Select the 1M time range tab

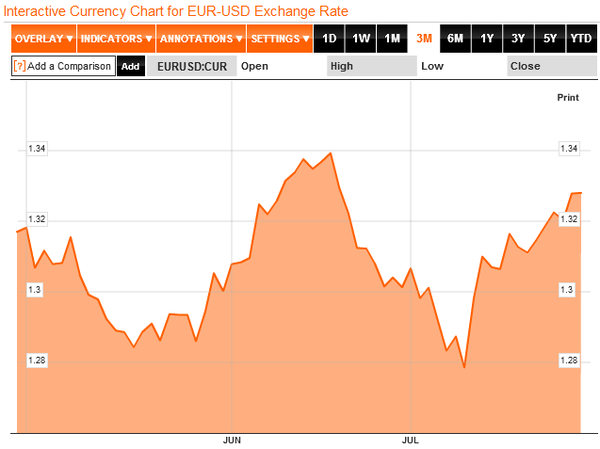click(x=392, y=39)
